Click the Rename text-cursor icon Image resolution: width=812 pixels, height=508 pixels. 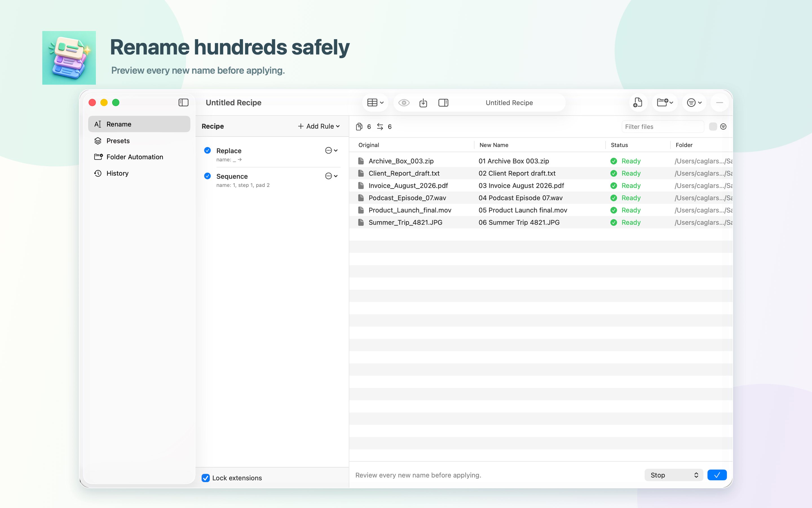click(x=98, y=124)
